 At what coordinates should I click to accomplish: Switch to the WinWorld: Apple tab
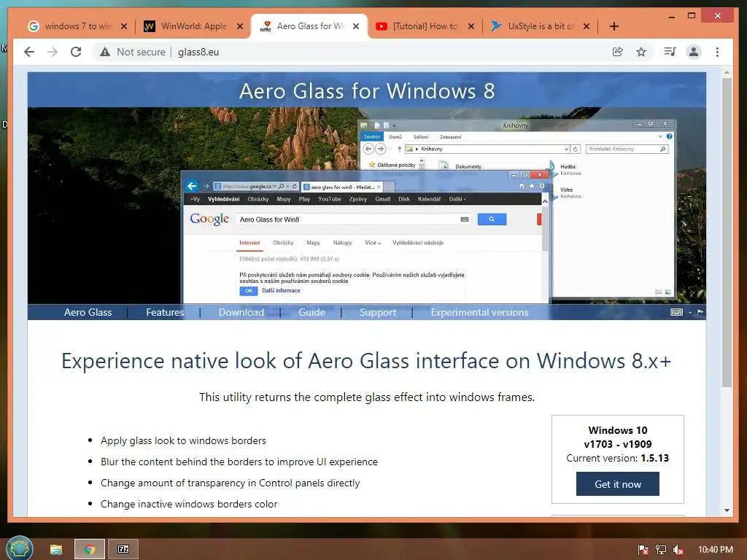point(193,26)
